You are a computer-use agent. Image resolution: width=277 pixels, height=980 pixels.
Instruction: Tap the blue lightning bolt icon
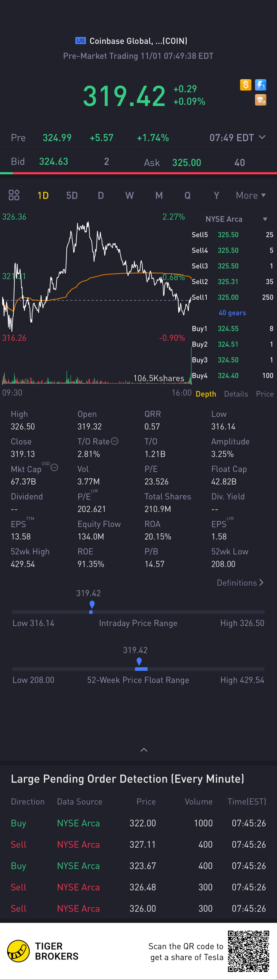click(x=261, y=85)
